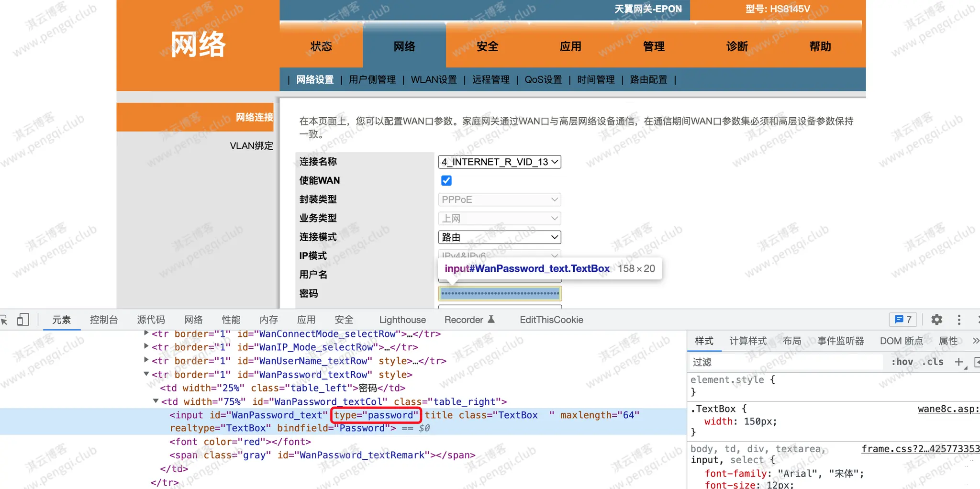The image size is (980, 489).
Task: Go to 时间管理 submenu link
Action: click(596, 79)
